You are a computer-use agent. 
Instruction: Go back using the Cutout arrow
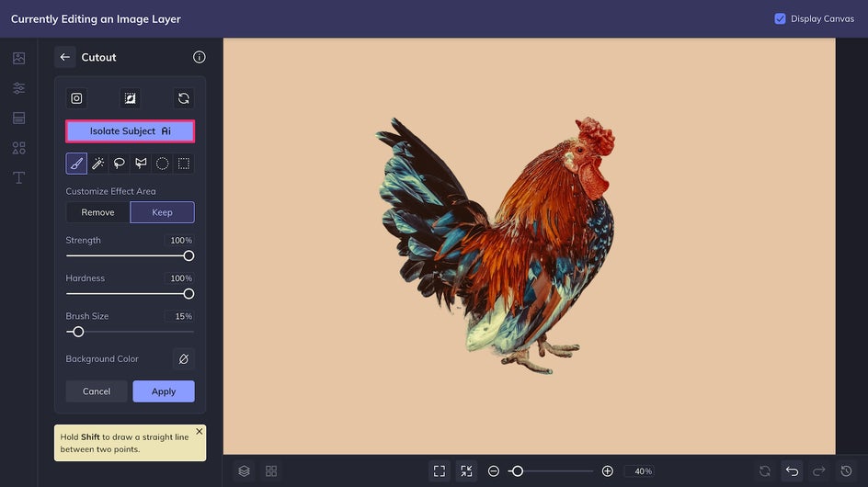coord(65,57)
